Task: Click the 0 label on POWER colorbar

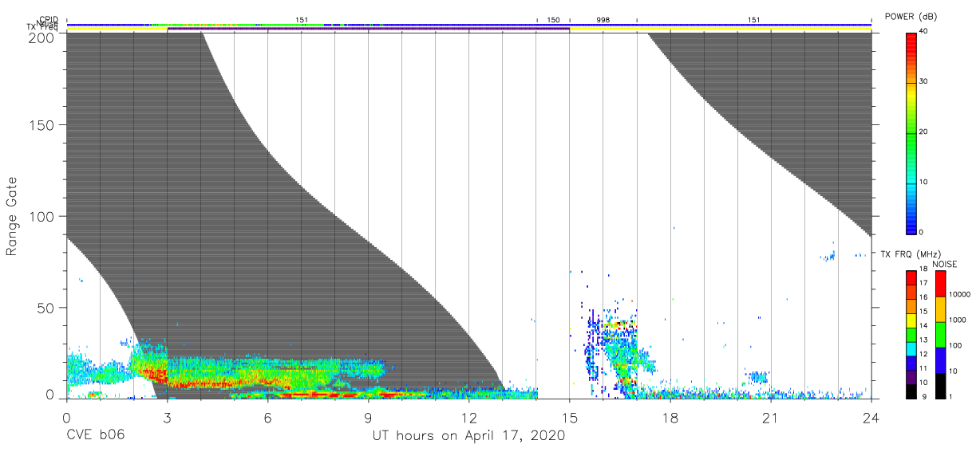Action: click(x=923, y=232)
